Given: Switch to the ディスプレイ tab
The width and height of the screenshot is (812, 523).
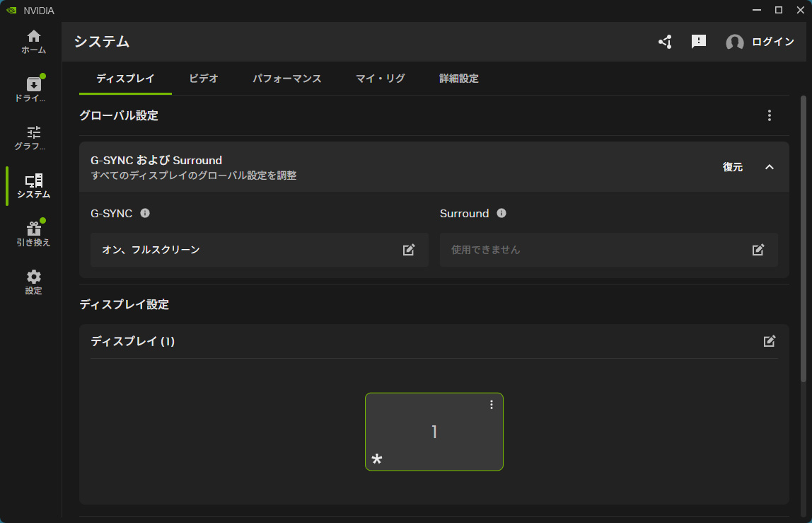Looking at the screenshot, I should (x=125, y=79).
